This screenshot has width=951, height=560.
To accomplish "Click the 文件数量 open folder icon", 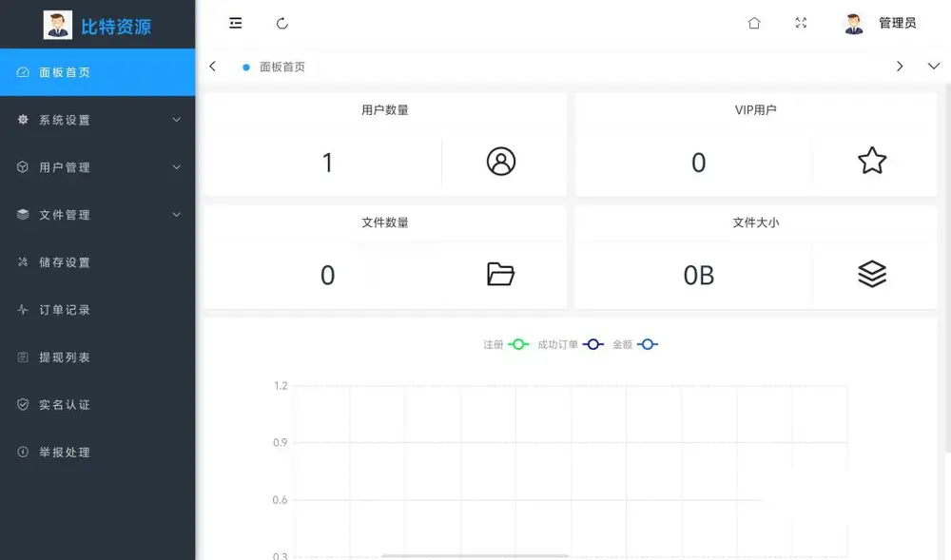I will click(x=500, y=274).
